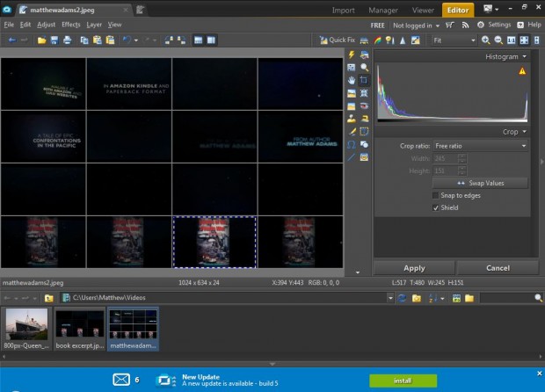Click the sharpen triangle icon
The height and width of the screenshot is (392, 545).
click(403, 40)
